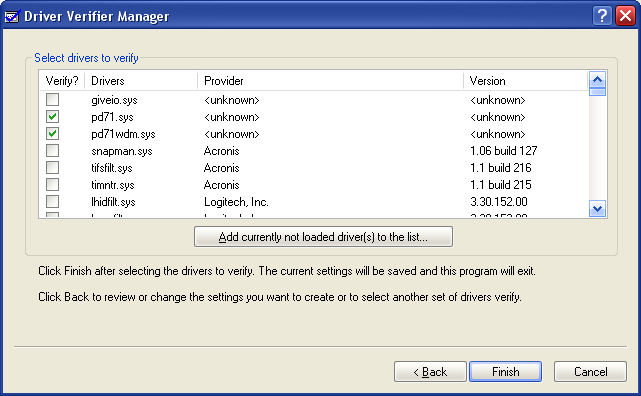The height and width of the screenshot is (396, 641).
Task: Click version 3.30.152.00 of lhidfilt.sys
Action: (498, 202)
